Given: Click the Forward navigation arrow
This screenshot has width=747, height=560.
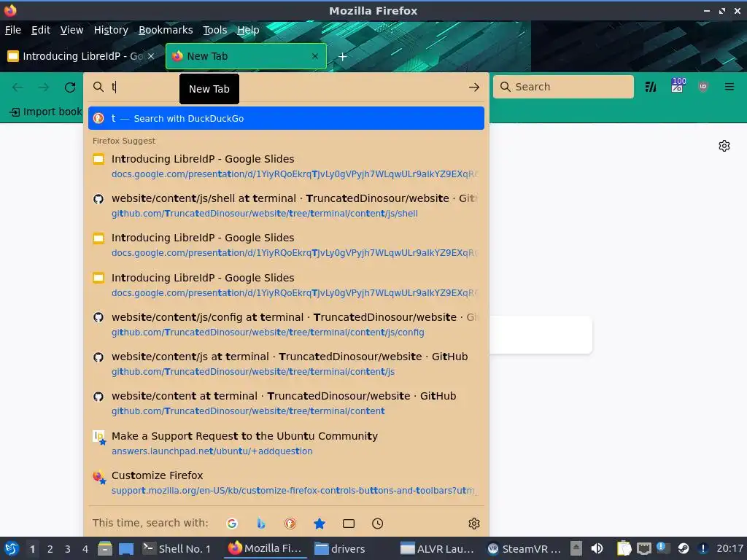Looking at the screenshot, I should [x=44, y=87].
